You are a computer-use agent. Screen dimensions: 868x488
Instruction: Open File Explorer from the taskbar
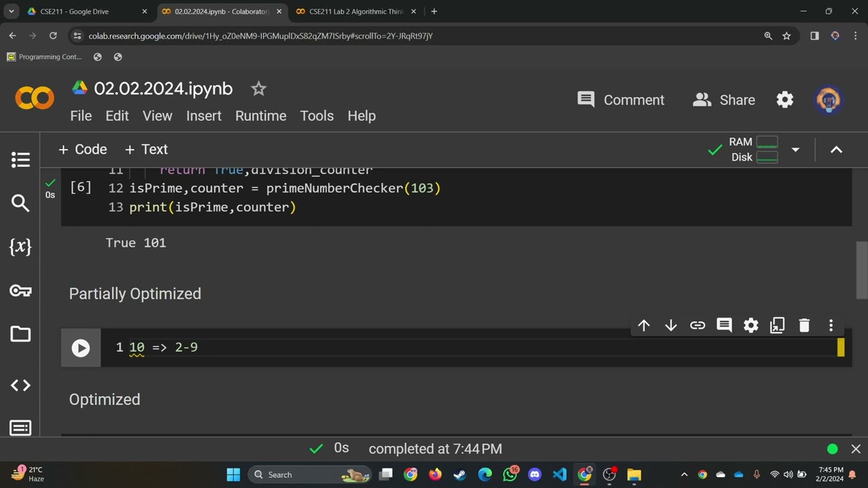point(634,474)
